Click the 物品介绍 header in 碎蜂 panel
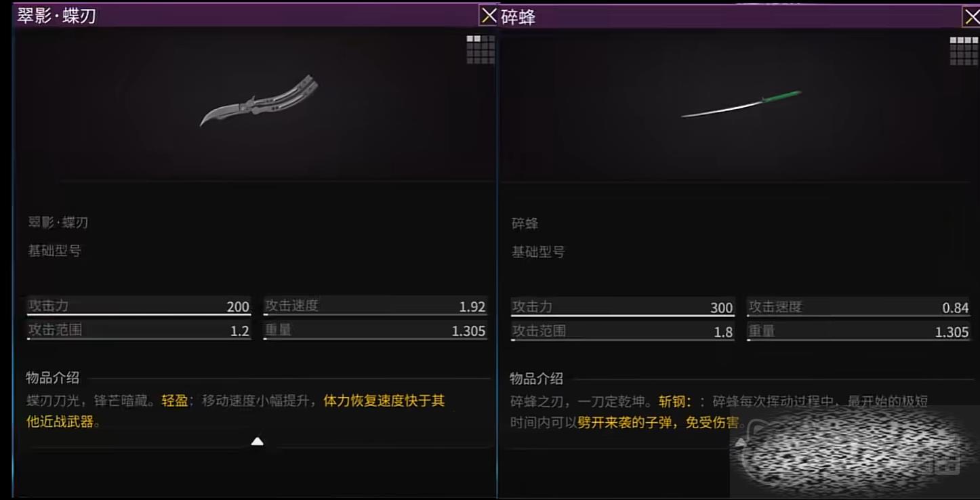Image resolution: width=980 pixels, height=500 pixels. click(536, 379)
